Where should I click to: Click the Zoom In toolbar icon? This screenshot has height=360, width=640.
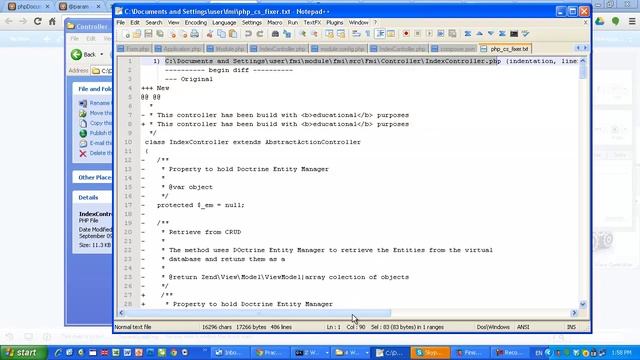tap(302, 34)
